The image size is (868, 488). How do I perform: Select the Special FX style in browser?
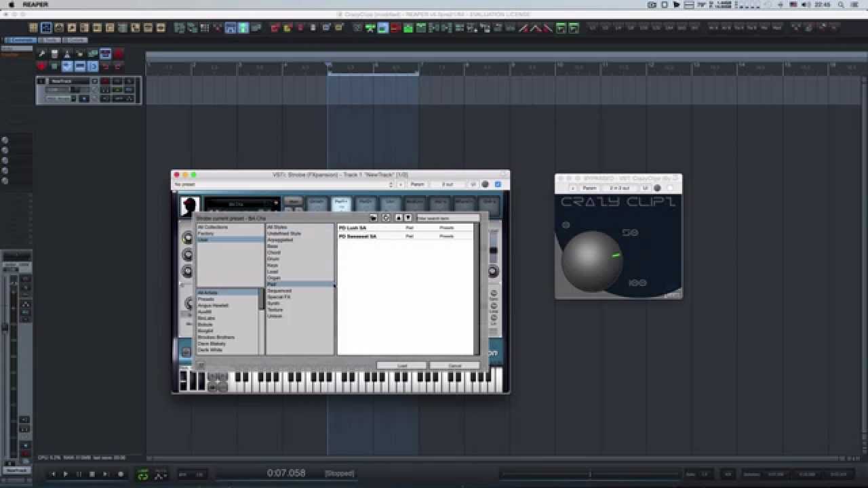coord(300,297)
